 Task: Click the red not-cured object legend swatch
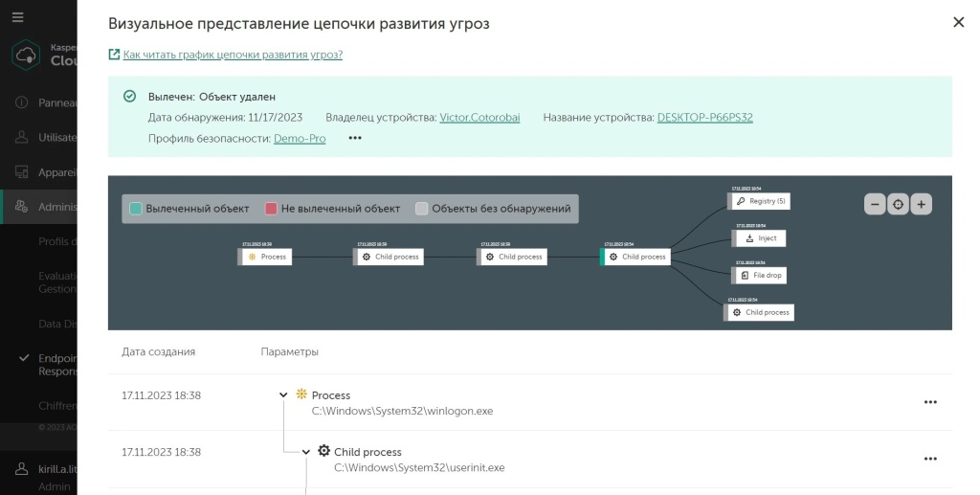point(271,209)
